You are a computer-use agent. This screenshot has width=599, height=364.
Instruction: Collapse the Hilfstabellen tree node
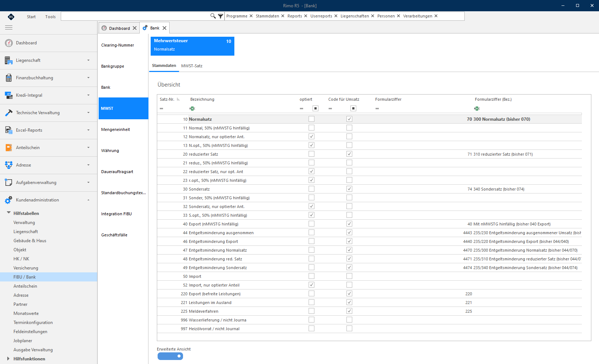tap(8, 213)
